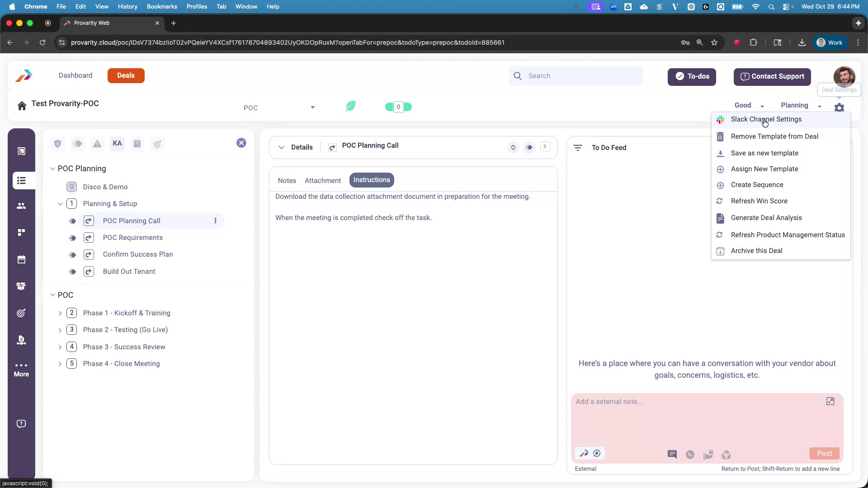Click the warning triangle filter icon
Viewport: 868px width, 488px height.
(97, 144)
